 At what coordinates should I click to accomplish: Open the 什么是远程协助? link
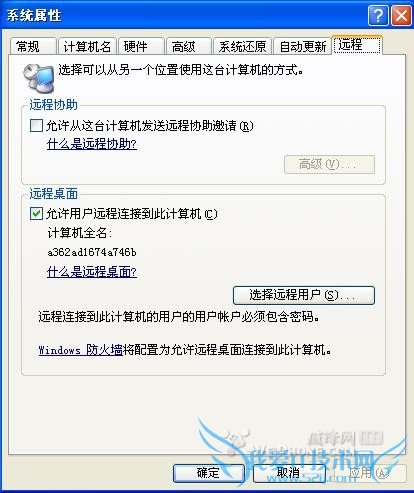pyautogui.click(x=92, y=144)
